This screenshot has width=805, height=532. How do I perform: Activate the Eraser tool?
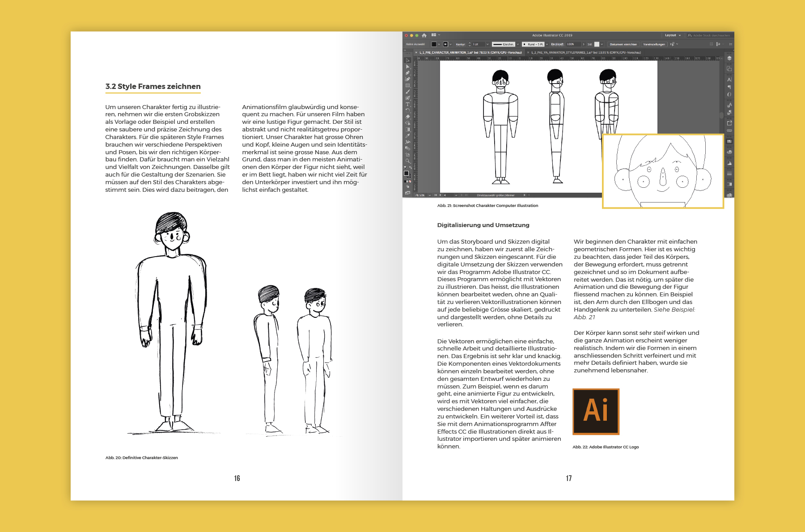point(407,116)
